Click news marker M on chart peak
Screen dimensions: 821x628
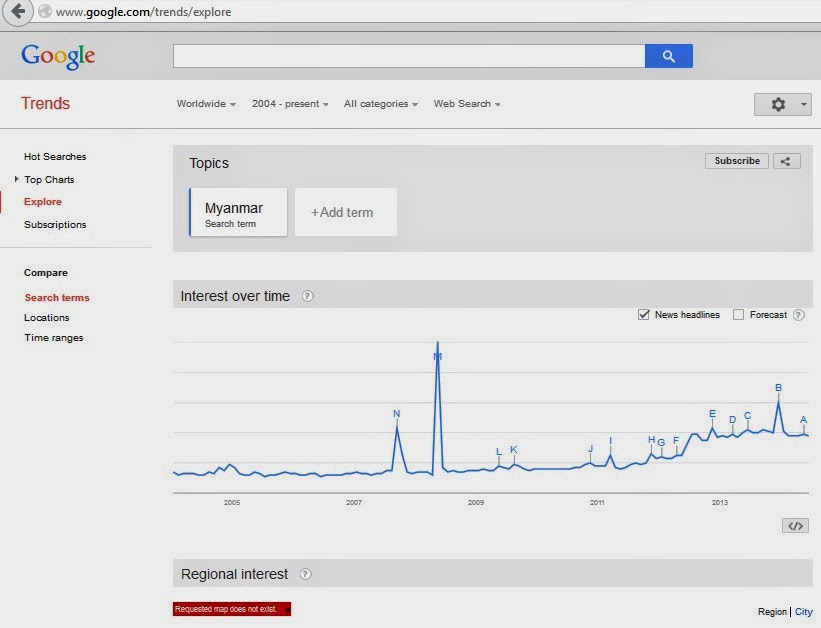click(438, 357)
